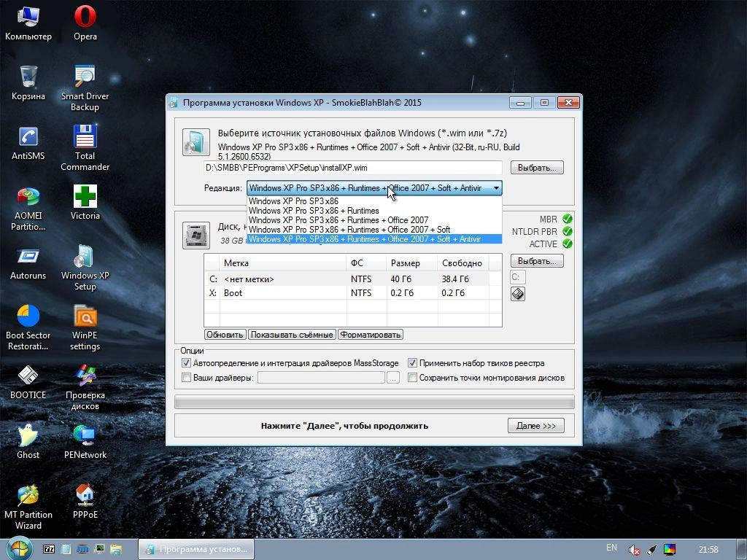Click the 21:58 clock
Viewport: 747px width, 560px height.
tap(708, 550)
